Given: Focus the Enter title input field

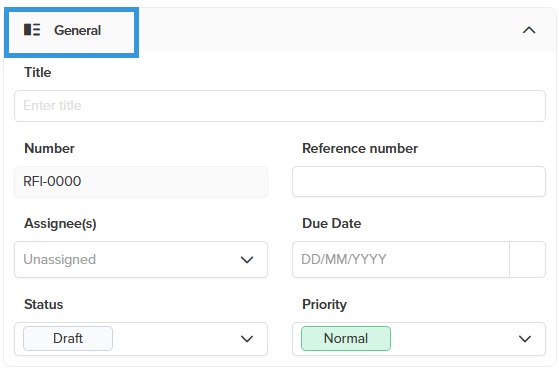Looking at the screenshot, I should point(280,106).
